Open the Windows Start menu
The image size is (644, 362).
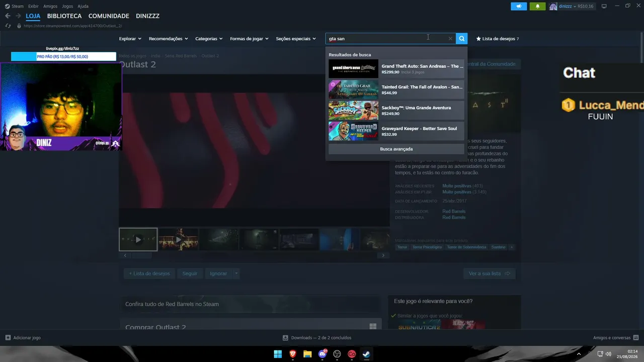tap(278, 354)
